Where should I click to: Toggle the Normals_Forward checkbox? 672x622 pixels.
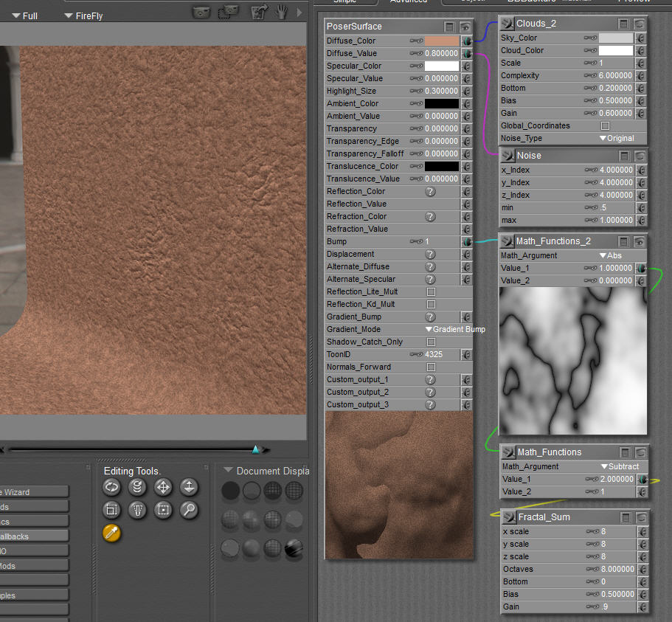tap(432, 367)
